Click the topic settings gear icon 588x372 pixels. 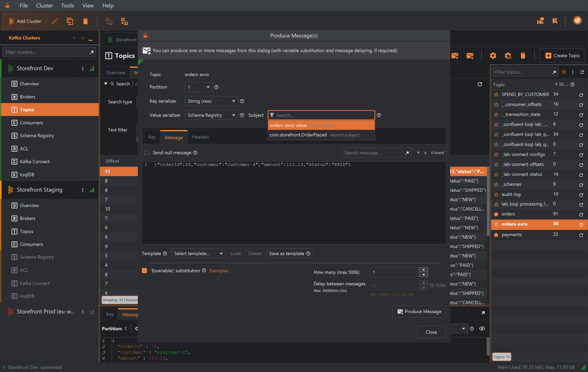click(x=493, y=56)
